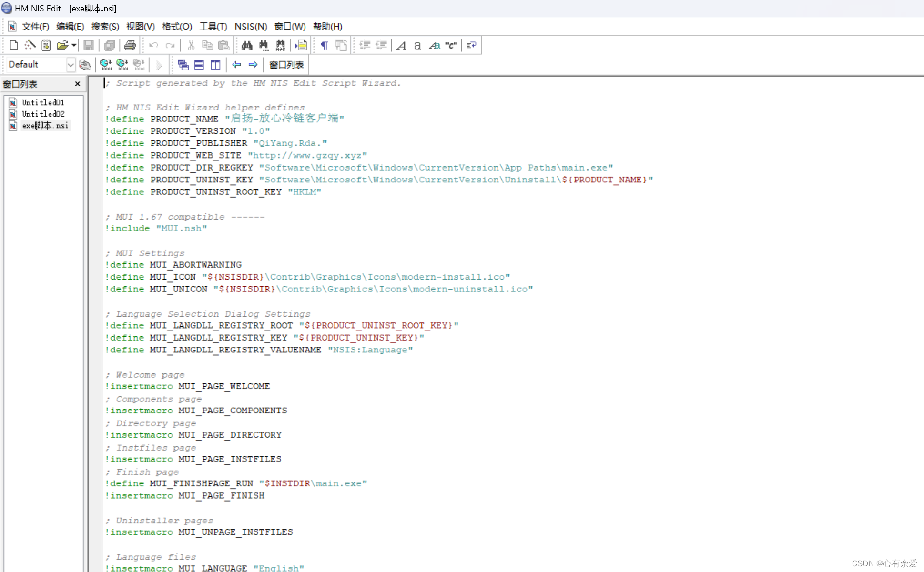Compile script with first globe icon

(106, 65)
